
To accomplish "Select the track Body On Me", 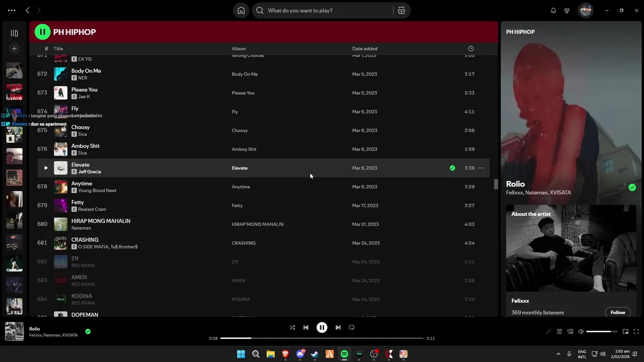I will coord(86,71).
